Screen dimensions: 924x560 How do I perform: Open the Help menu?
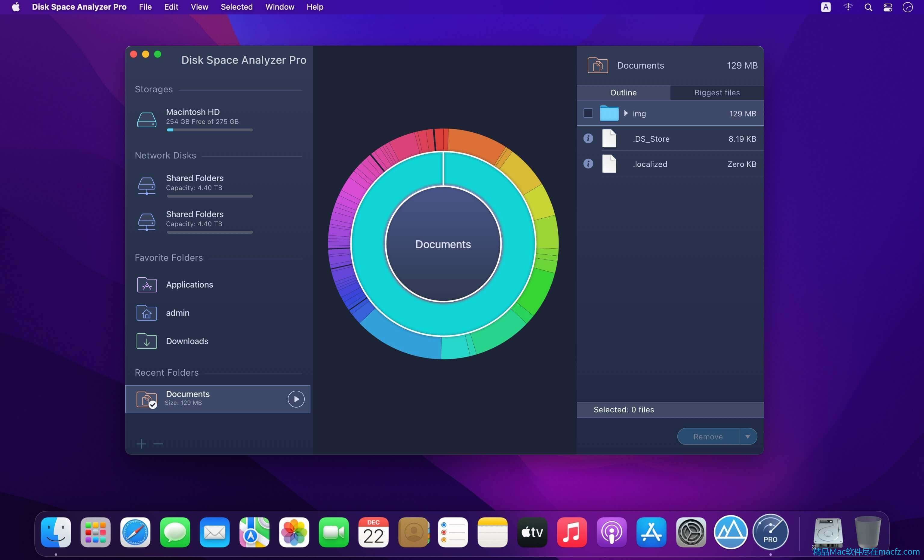click(315, 7)
